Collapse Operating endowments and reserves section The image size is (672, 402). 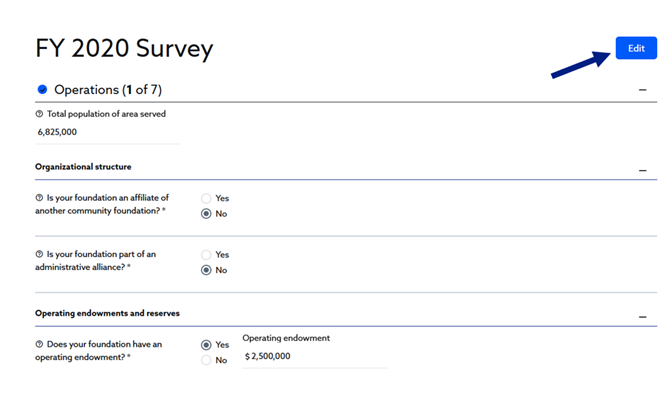pos(642,317)
